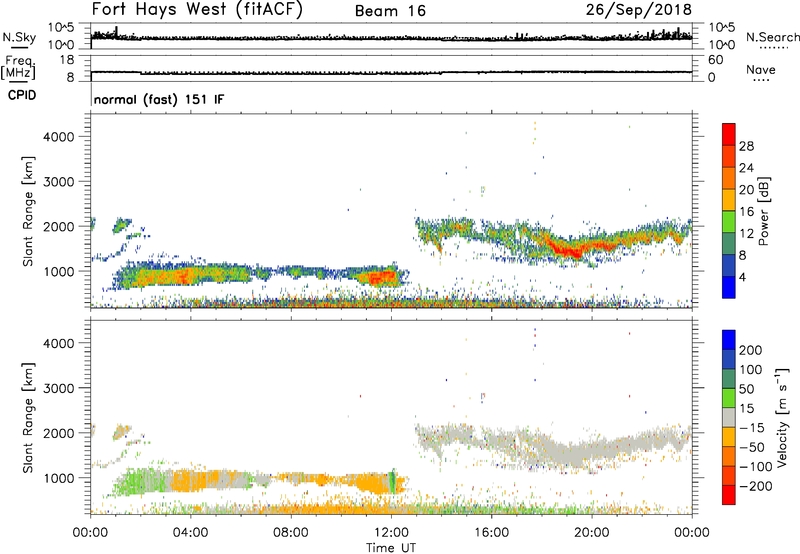Pick the red bottom segment of Velocity colorbar
The height and width of the screenshot is (554, 800).
coord(729,495)
